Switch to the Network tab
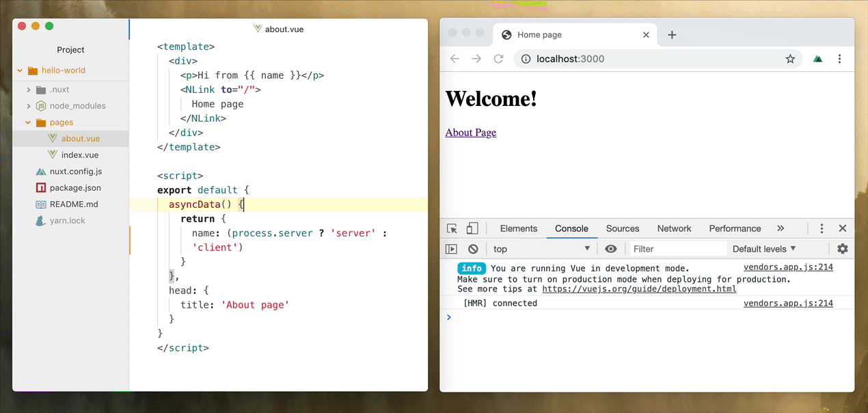868x413 pixels. 674,228
